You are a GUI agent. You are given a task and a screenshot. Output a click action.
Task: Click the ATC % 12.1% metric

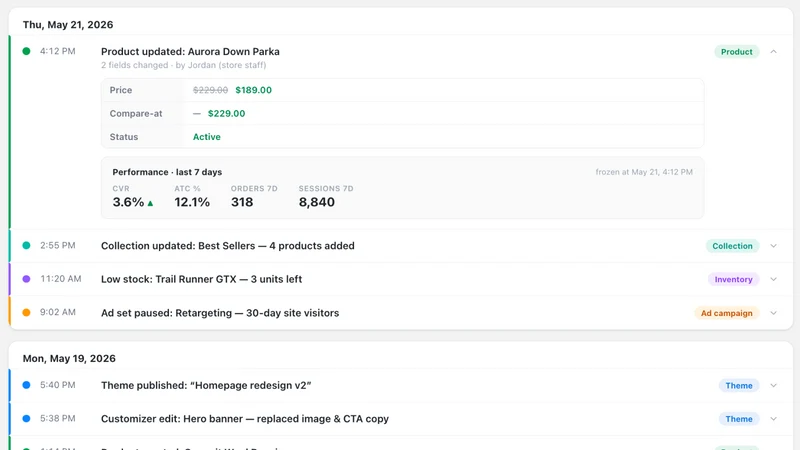[192, 202]
